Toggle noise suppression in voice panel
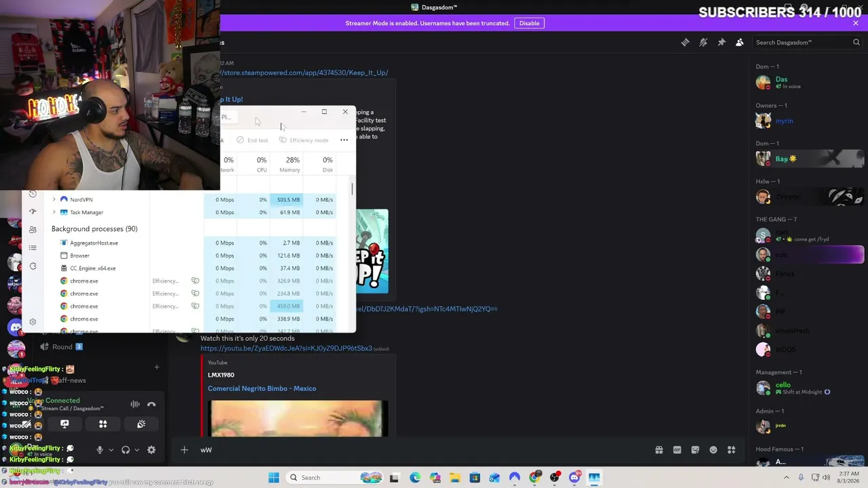 point(135,404)
